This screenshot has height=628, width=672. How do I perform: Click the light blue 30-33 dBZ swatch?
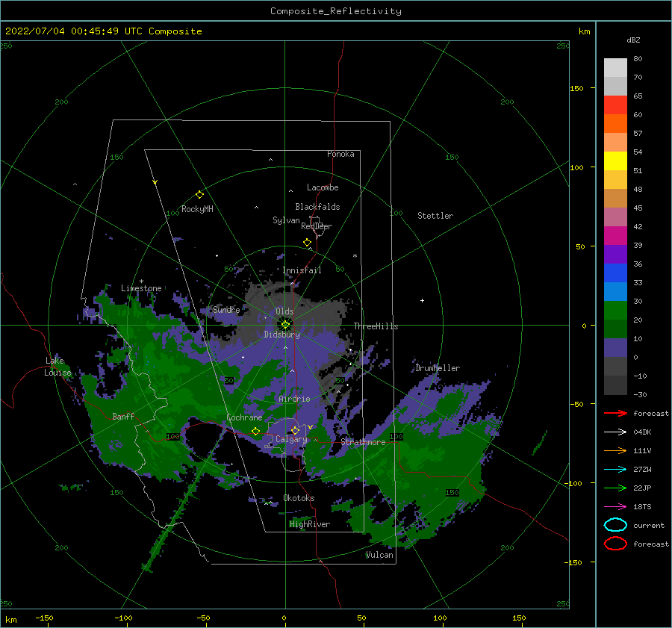click(615, 292)
